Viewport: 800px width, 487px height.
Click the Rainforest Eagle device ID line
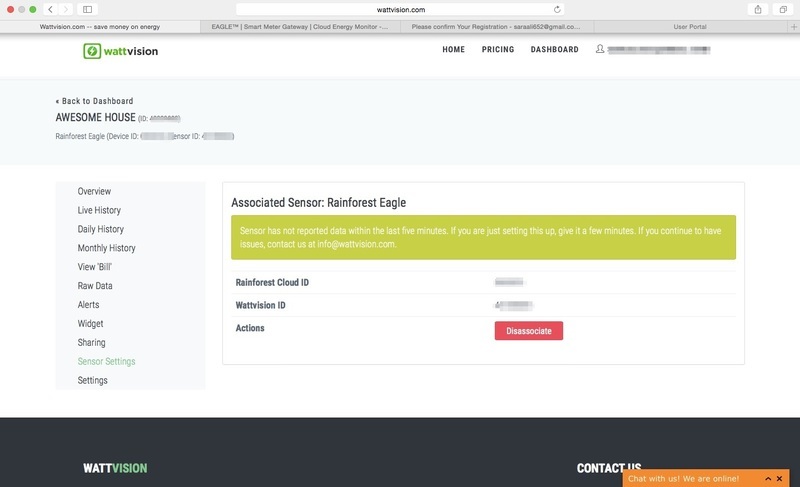tap(144, 136)
